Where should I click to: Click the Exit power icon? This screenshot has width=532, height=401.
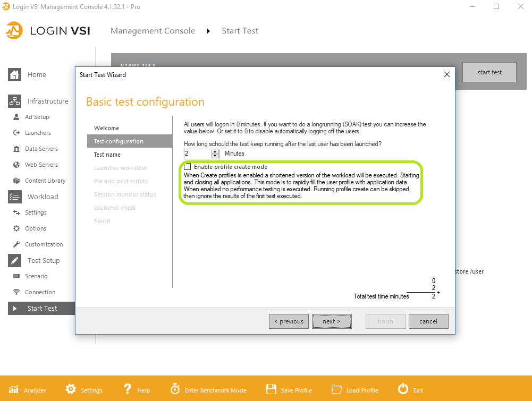pos(403,389)
